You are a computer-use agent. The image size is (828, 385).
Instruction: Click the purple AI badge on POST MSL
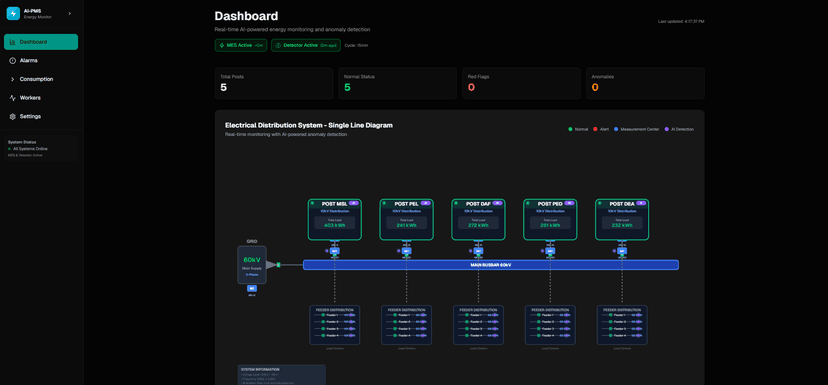coord(354,203)
